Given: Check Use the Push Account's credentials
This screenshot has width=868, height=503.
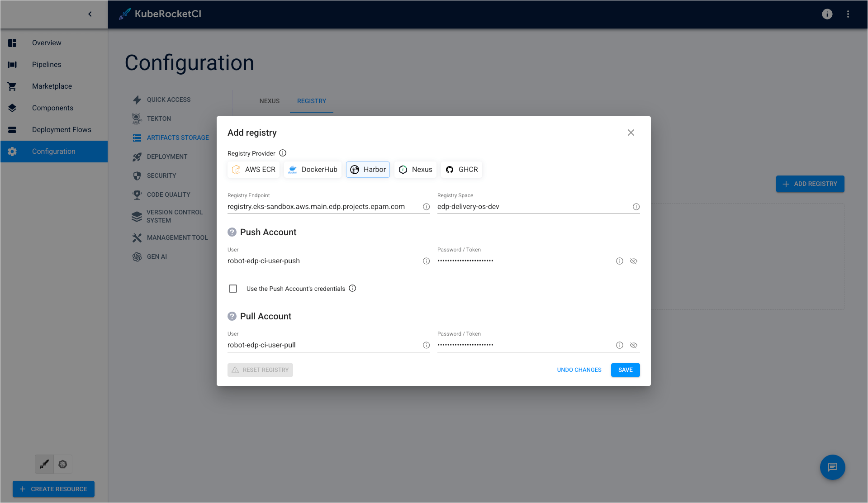Looking at the screenshot, I should click(x=233, y=289).
